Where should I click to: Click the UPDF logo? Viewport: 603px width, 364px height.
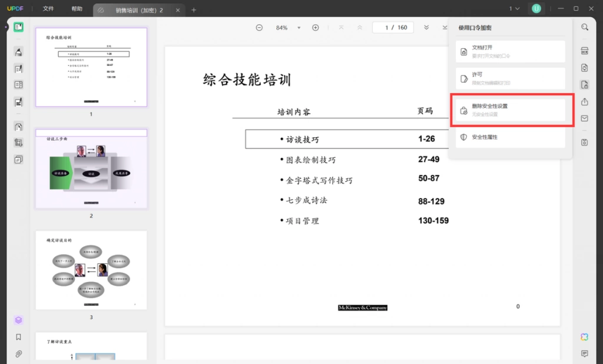pos(15,8)
